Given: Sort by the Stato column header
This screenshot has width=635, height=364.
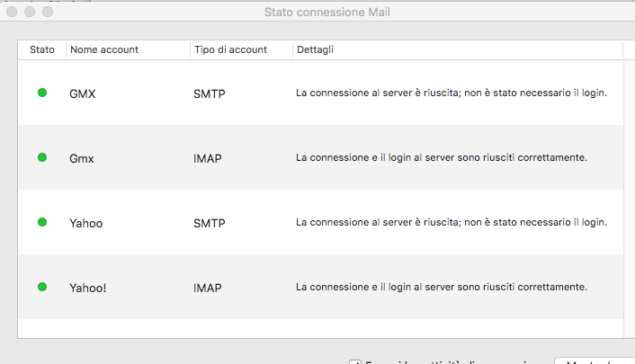Looking at the screenshot, I should pyautogui.click(x=41, y=49).
